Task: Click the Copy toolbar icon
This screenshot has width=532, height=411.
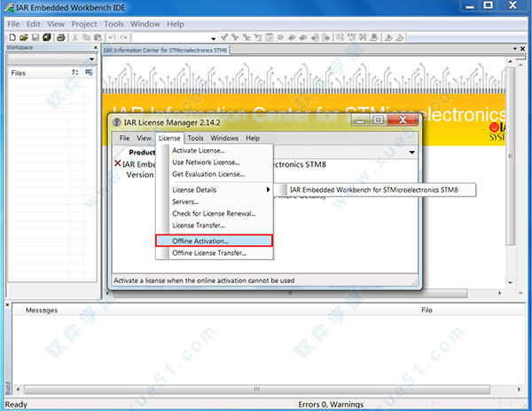Action: pyautogui.click(x=87, y=37)
